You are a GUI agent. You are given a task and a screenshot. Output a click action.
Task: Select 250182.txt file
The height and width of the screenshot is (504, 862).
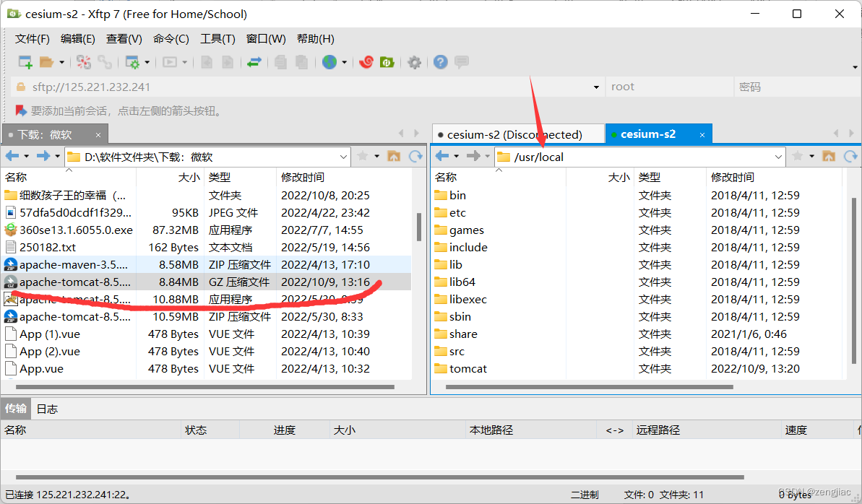(x=207, y=248)
